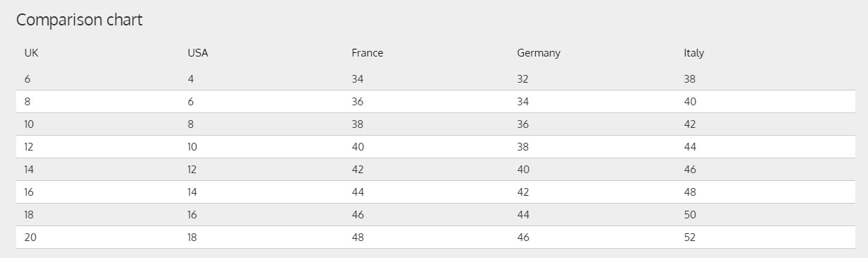This screenshot has width=868, height=258.
Task: Select France size 34 cell
Action: [x=358, y=79]
